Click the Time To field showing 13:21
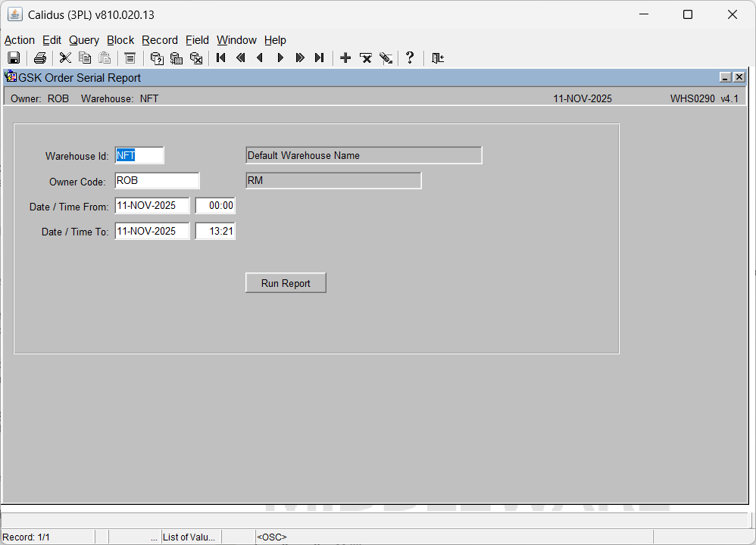 coord(215,232)
